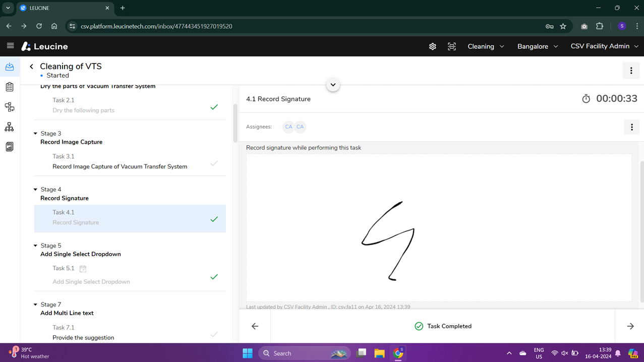This screenshot has width=644, height=362.
Task: Click the taskbar Search box
Action: pos(304,353)
